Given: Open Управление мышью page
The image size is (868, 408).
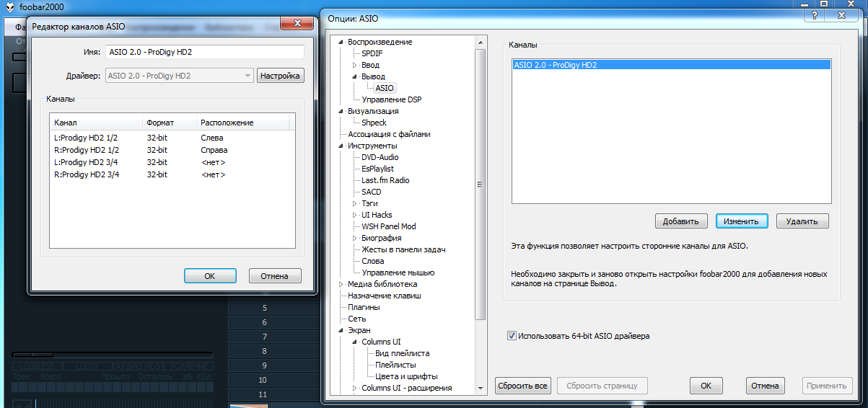Looking at the screenshot, I should coord(398,272).
